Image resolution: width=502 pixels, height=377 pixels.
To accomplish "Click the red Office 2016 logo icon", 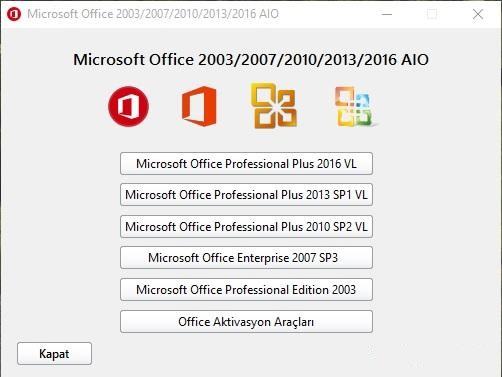I will 129,106.
